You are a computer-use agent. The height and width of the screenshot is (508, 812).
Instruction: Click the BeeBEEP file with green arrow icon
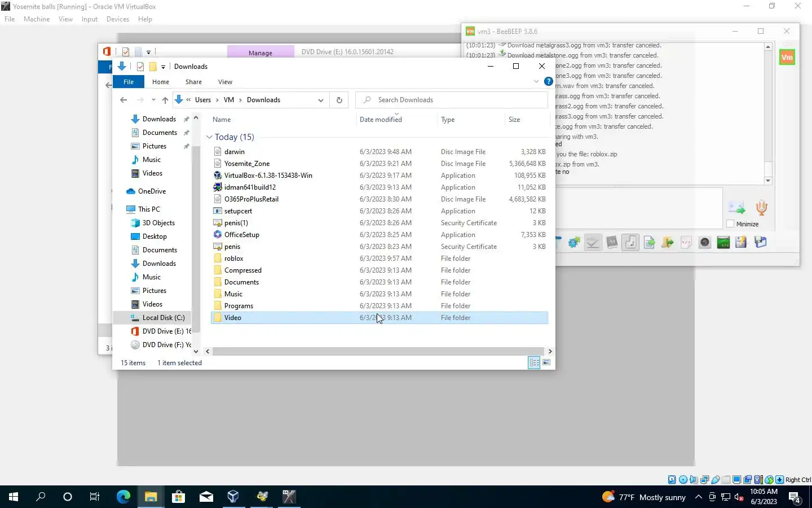(x=649, y=243)
